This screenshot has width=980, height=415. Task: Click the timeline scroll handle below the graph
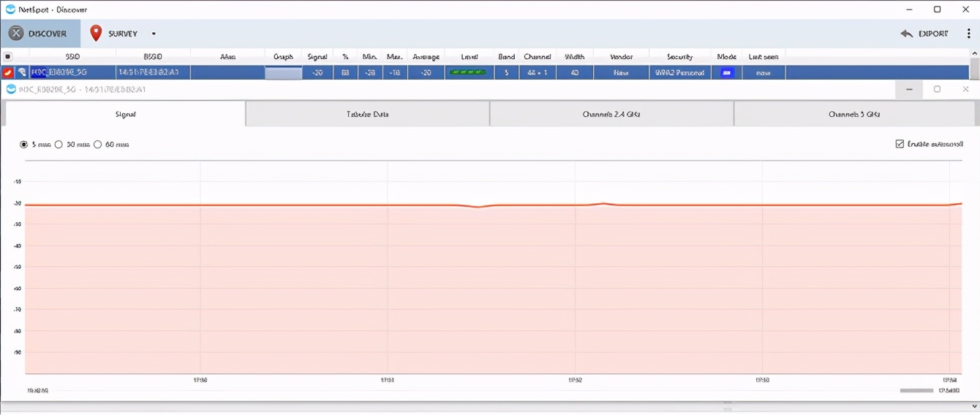916,391
